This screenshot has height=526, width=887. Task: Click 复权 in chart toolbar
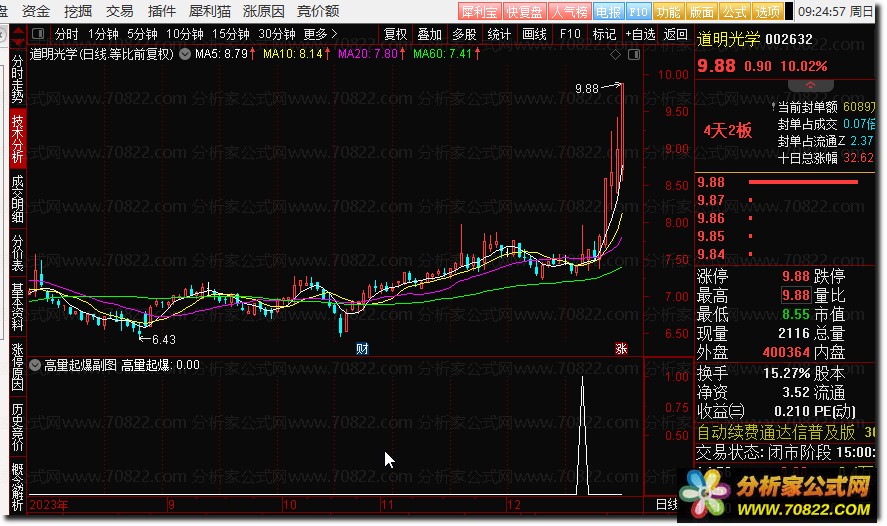(x=395, y=34)
